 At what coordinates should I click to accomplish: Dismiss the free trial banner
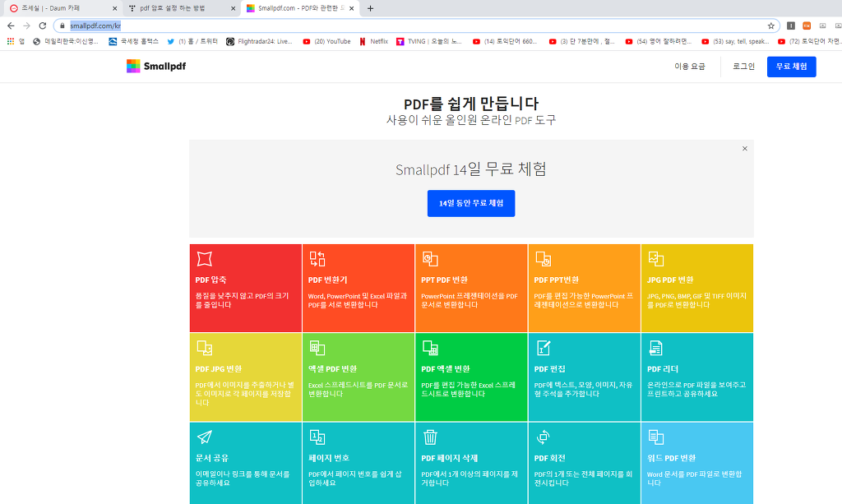point(745,149)
